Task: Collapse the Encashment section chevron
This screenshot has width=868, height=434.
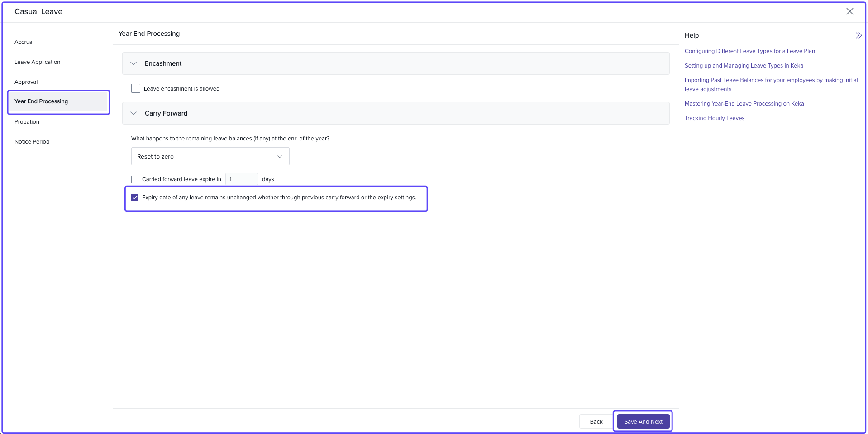Action: pyautogui.click(x=134, y=63)
